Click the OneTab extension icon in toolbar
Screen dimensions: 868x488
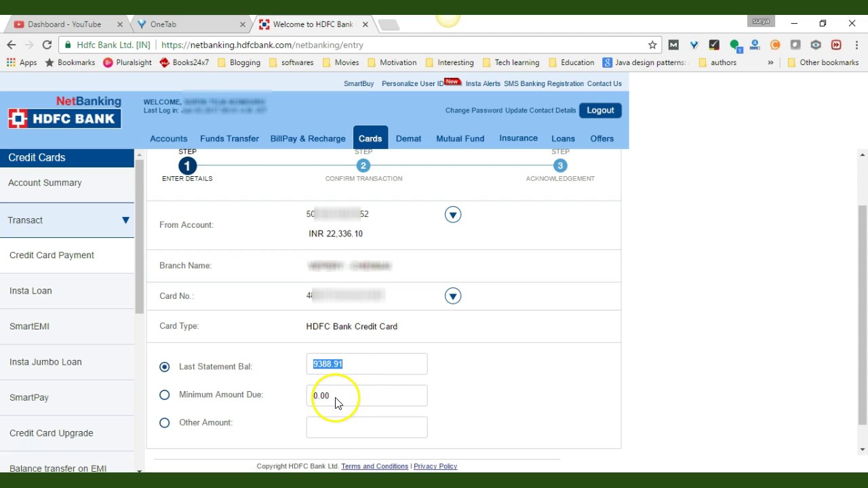pos(694,45)
